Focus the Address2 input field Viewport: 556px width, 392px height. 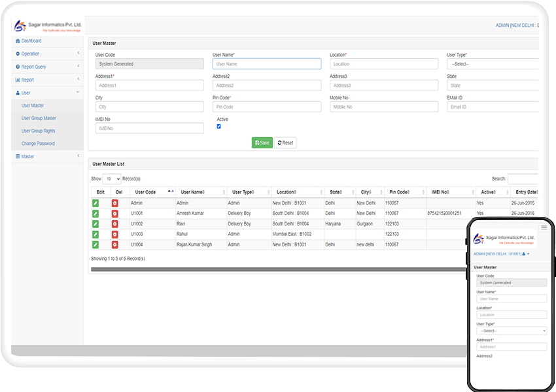[x=267, y=86]
